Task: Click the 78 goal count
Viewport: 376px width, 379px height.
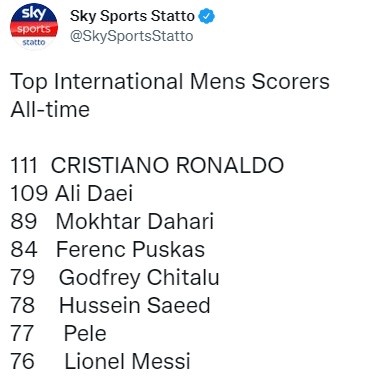Action: click(22, 305)
